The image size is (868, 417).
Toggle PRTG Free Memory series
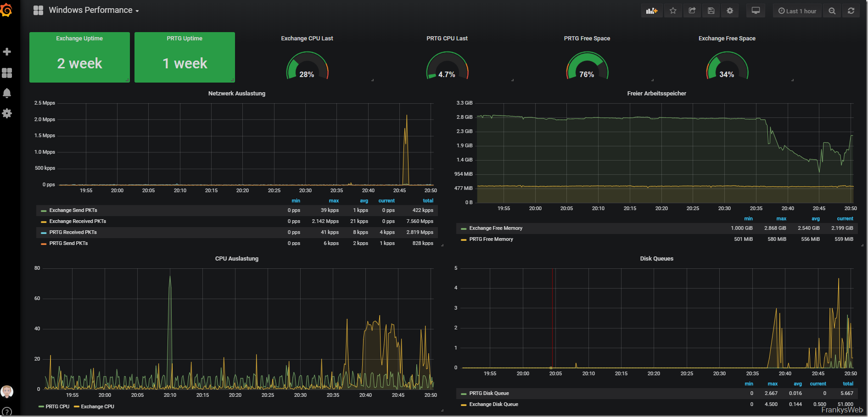click(491, 239)
